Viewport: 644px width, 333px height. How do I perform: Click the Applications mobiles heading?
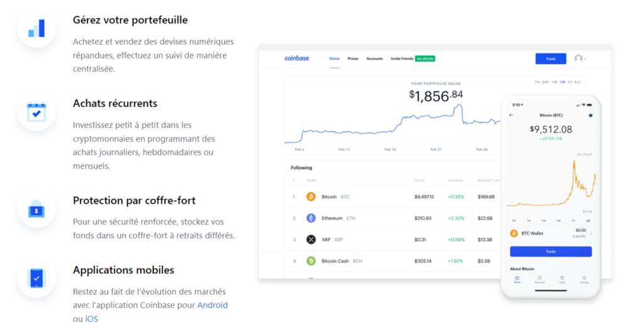tap(123, 270)
